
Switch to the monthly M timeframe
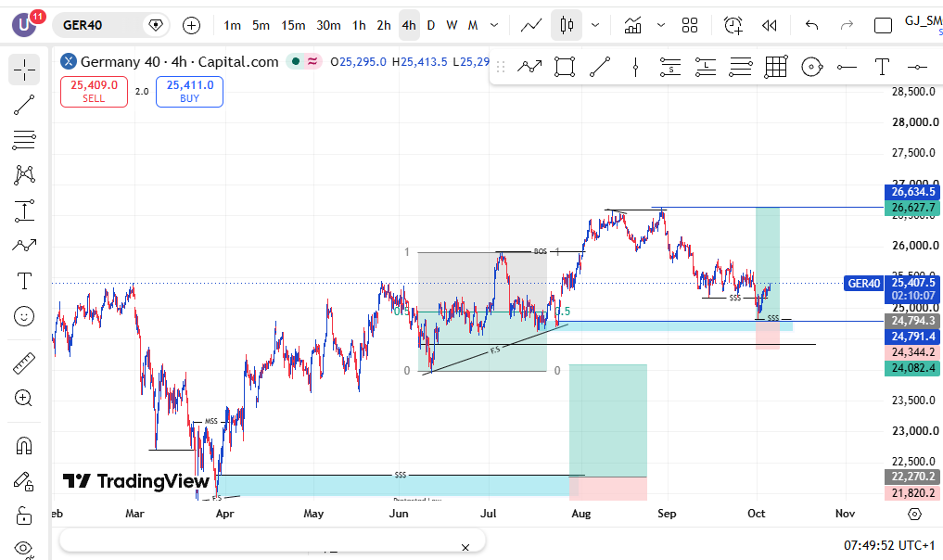pos(473,25)
